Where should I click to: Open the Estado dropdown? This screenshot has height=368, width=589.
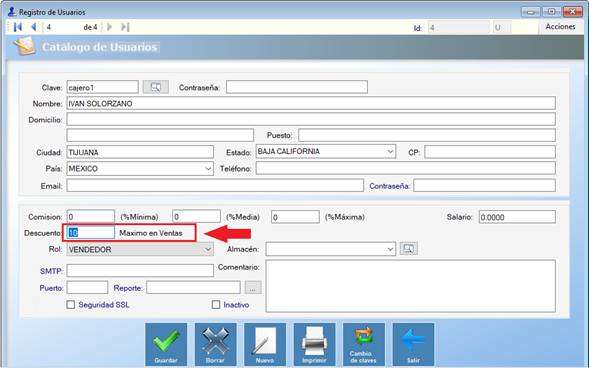(390, 152)
